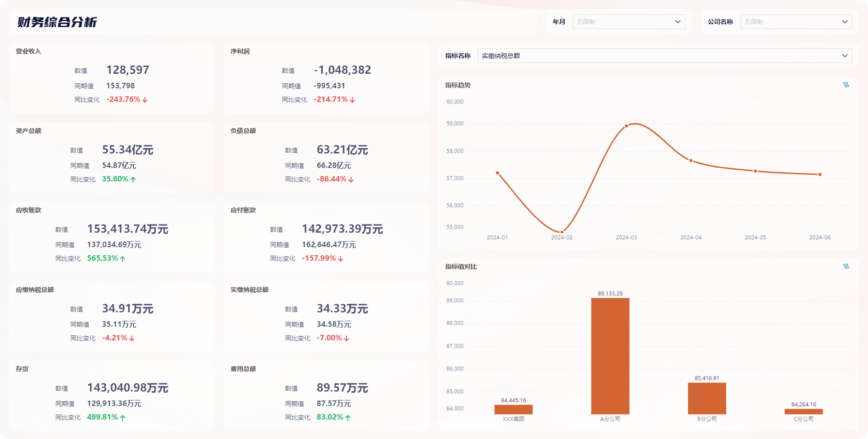Click the 2024-06 data point on trend line
This screenshot has height=439, width=868.
(x=819, y=174)
